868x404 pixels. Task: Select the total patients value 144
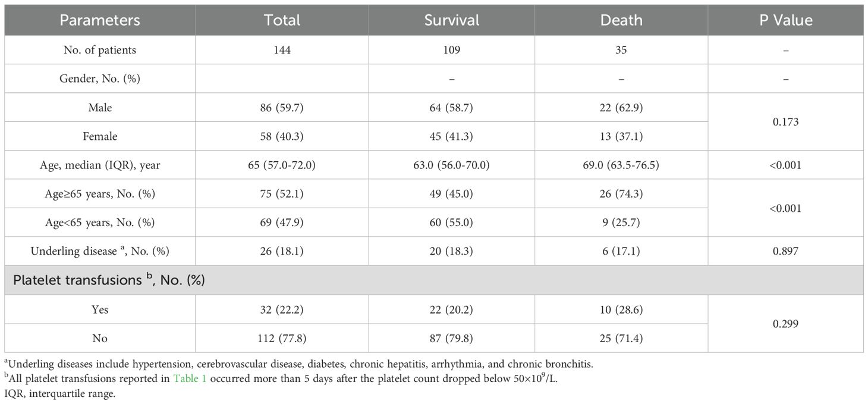coord(282,50)
